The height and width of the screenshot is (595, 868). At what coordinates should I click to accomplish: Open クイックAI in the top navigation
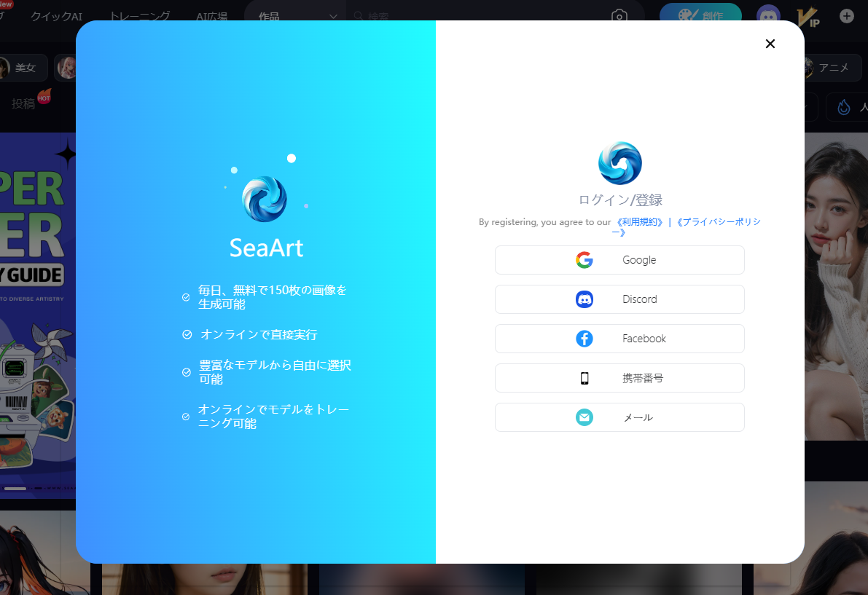point(56,17)
